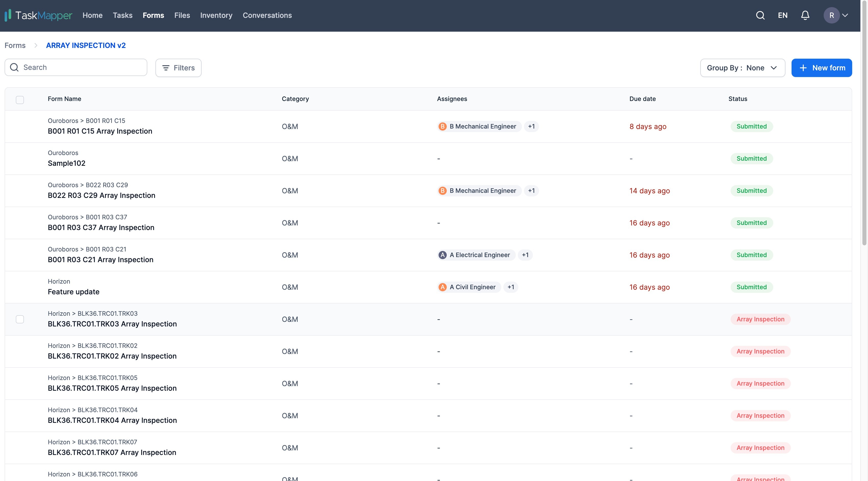Viewport: 868px width, 481px height.
Task: Switch to Files tab
Action: (x=182, y=15)
